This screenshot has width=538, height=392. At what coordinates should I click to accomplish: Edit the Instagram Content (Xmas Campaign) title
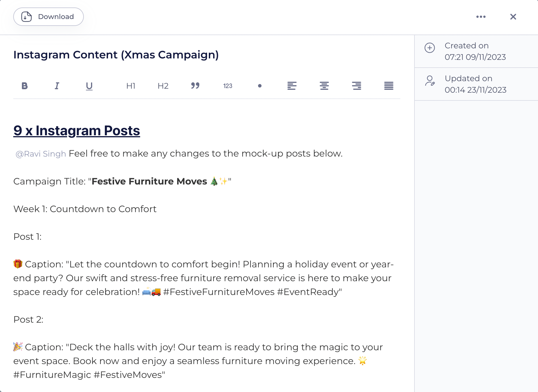pos(116,55)
